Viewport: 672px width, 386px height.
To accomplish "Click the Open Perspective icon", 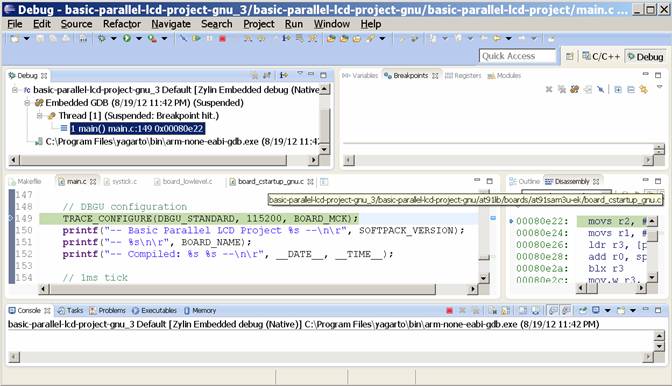I will click(570, 56).
